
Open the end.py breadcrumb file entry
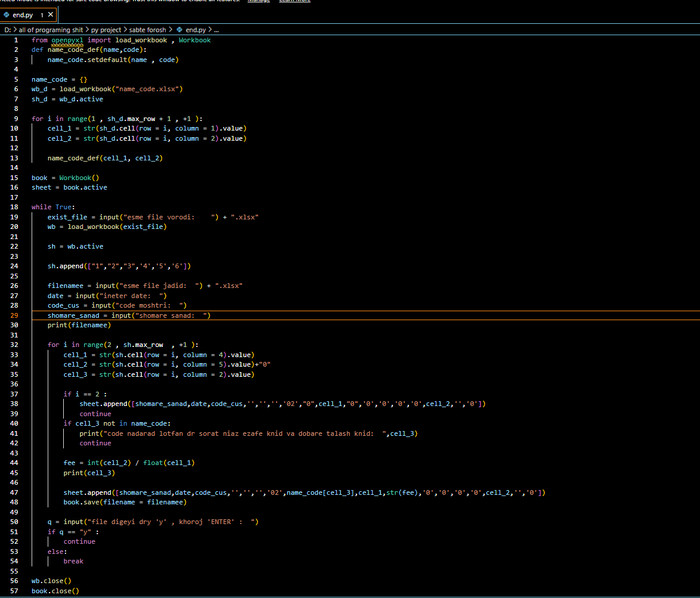191,30
